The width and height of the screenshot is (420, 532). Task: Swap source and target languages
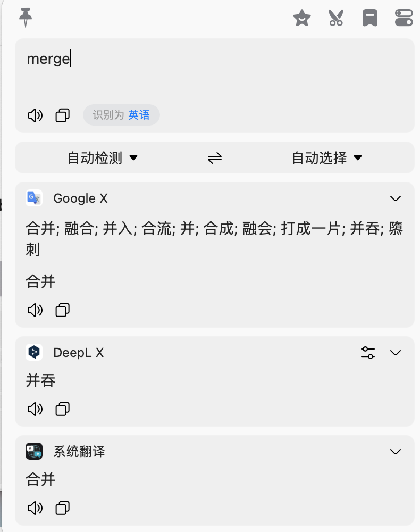(215, 158)
